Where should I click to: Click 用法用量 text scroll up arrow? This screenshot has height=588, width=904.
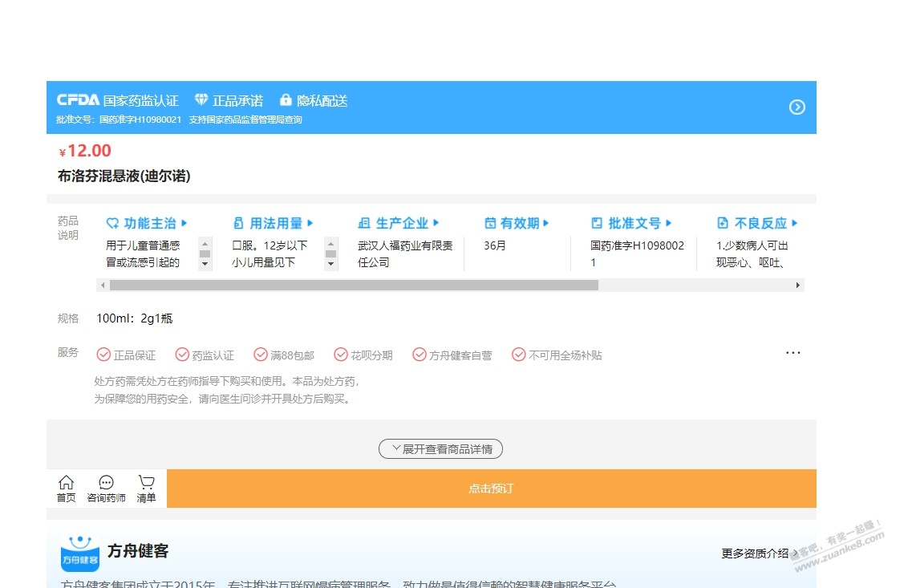[331, 244]
